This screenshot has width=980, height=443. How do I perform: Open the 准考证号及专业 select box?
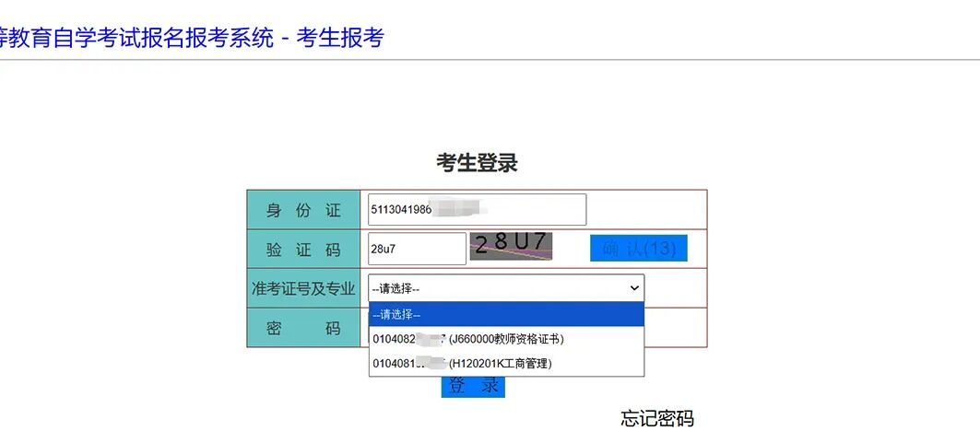click(x=498, y=288)
